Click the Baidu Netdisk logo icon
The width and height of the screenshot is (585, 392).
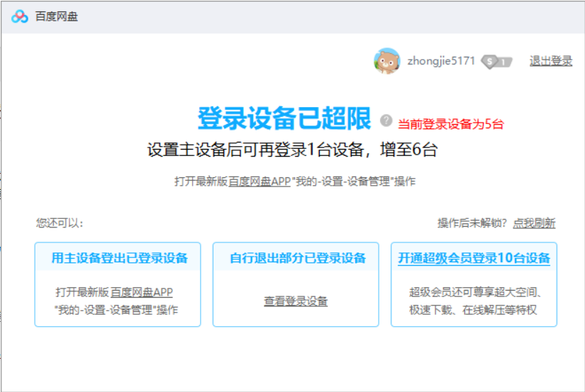pos(19,16)
